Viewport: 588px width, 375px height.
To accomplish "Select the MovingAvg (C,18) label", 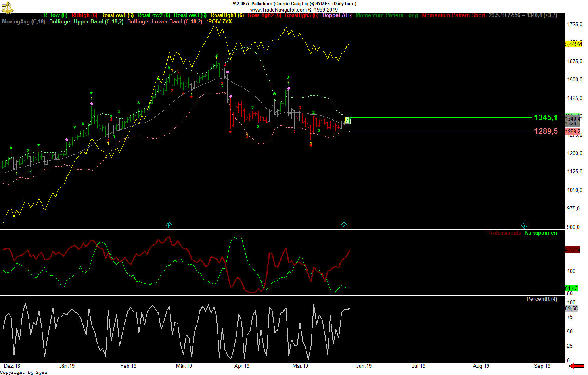I will [x=24, y=22].
